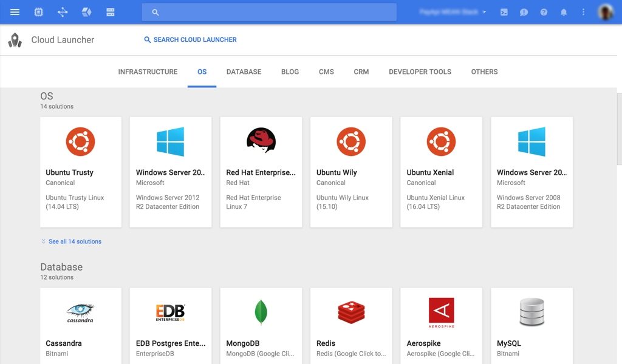622x364 pixels.
Task: Open the project selector dropdown in top bar
Action: [453, 12]
